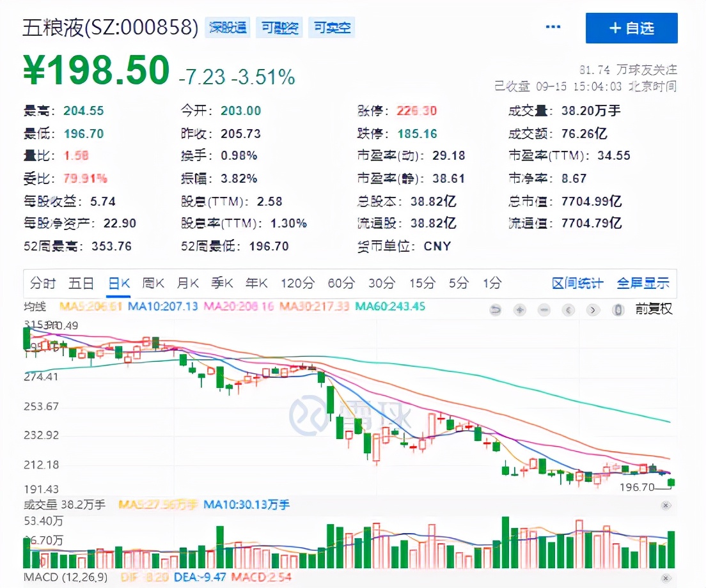Click the zoom in chart icon
This screenshot has width=706, height=588.
520,309
